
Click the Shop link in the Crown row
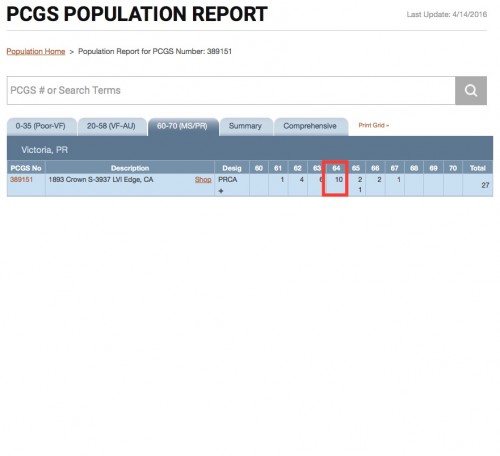(x=203, y=180)
